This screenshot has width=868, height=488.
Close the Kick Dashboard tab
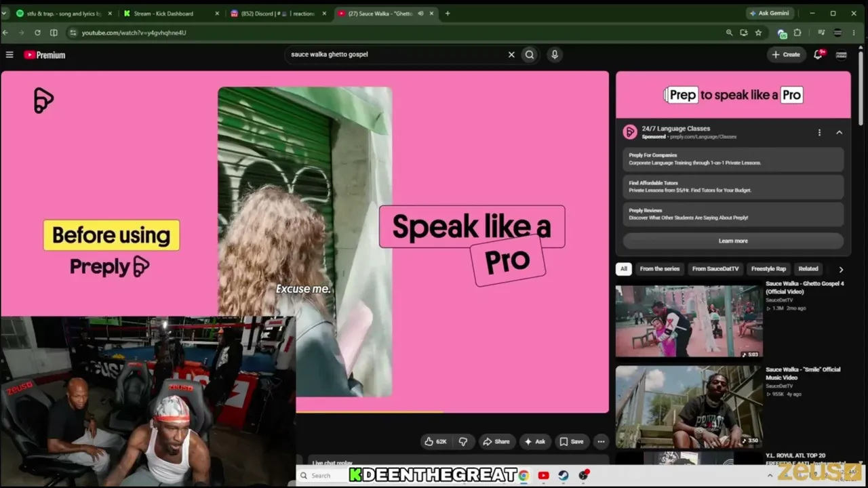click(x=217, y=14)
